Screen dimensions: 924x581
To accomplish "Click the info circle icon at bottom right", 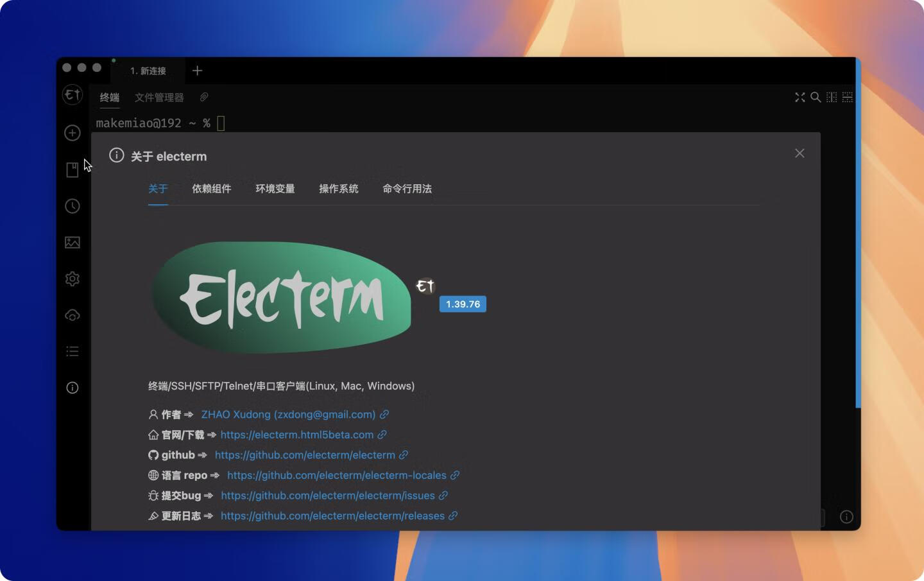I will [846, 517].
